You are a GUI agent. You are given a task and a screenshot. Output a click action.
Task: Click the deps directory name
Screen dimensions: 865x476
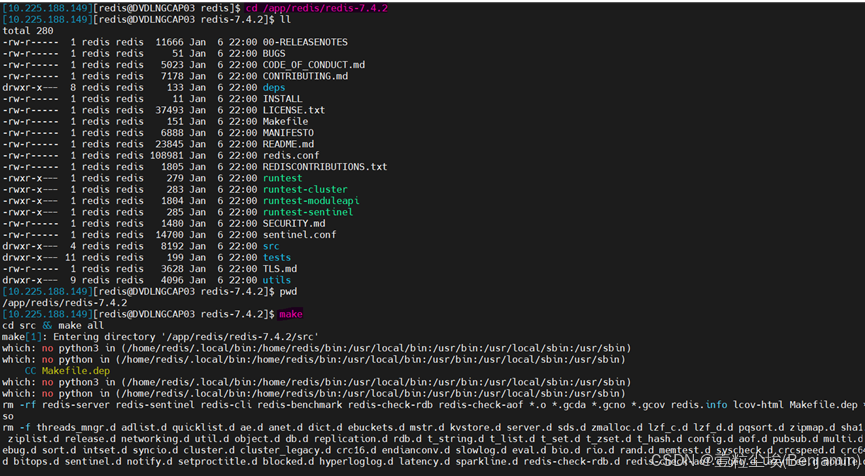click(x=274, y=87)
